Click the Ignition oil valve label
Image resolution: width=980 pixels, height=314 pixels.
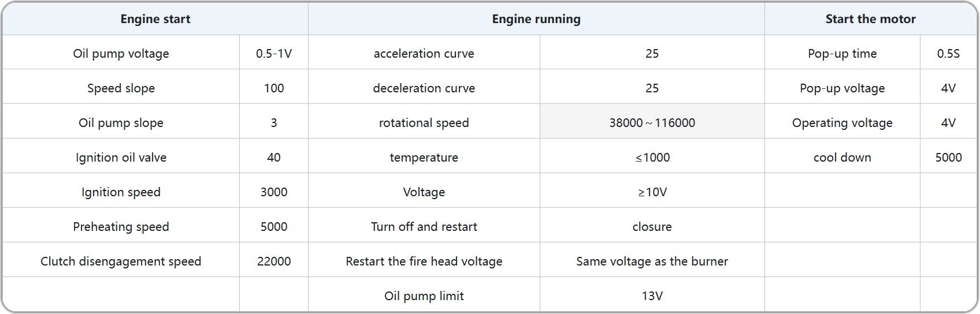click(121, 158)
